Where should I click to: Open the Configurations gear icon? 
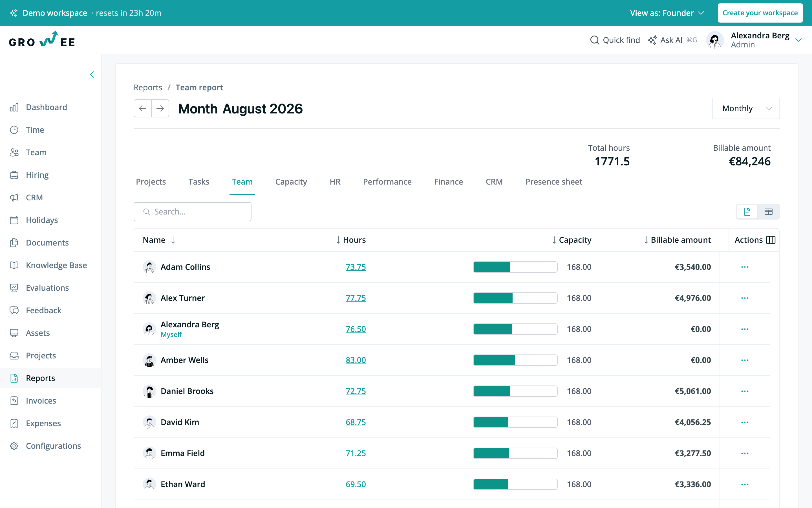14,446
